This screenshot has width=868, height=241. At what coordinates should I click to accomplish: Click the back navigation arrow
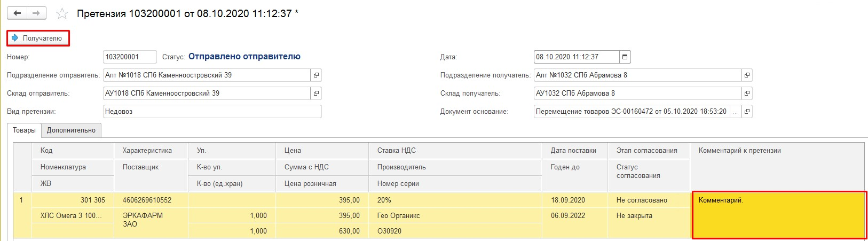pos(17,13)
